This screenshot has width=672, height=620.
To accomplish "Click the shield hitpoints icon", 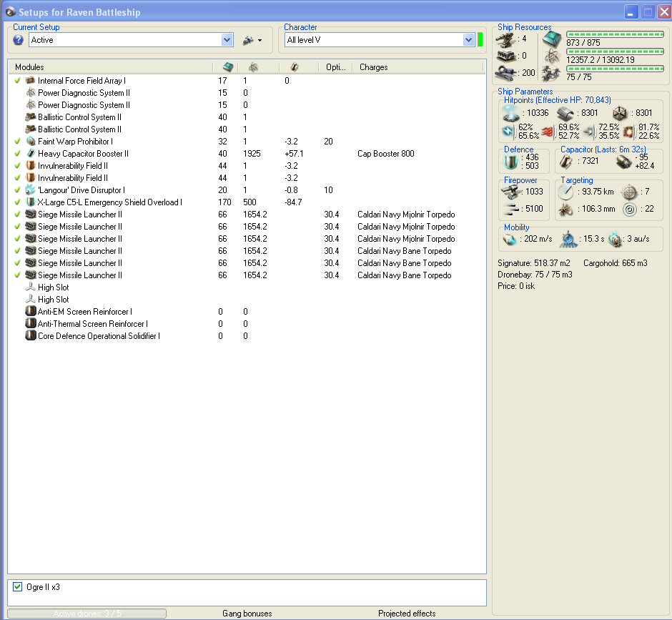I will pyautogui.click(x=511, y=113).
